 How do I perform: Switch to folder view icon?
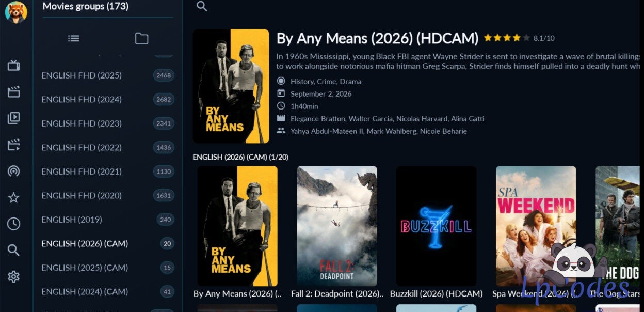coord(141,38)
